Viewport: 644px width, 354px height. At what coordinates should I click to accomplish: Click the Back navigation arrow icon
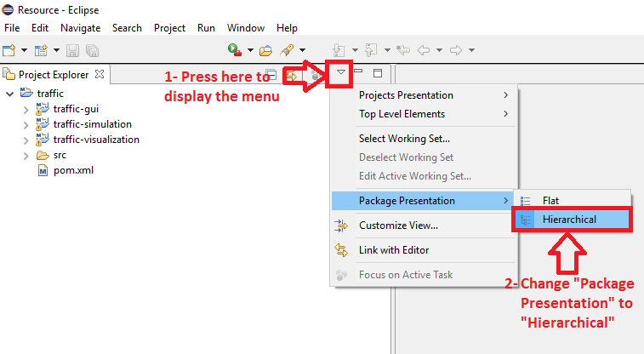(424, 50)
